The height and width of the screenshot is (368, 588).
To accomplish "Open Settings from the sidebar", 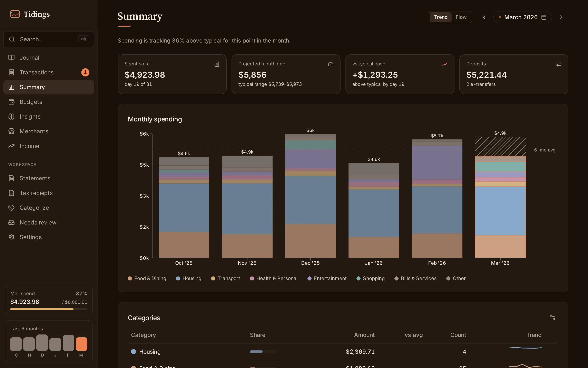I will click(49, 237).
